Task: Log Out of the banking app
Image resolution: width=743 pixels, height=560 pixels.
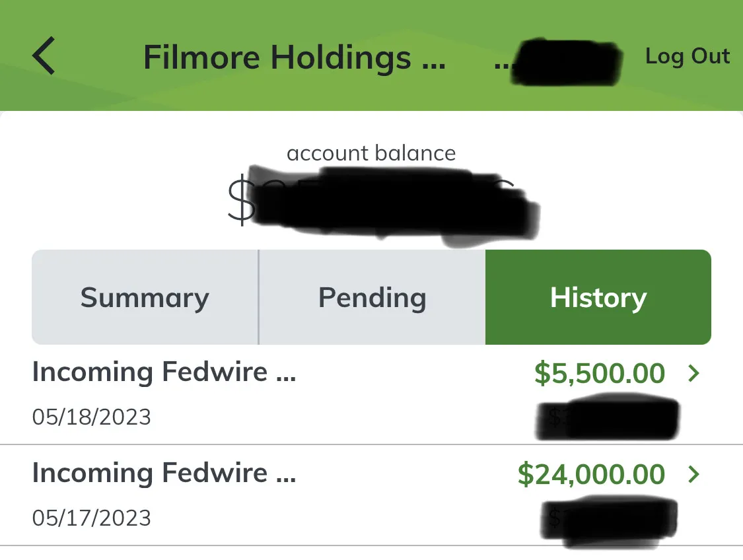Action: (687, 56)
